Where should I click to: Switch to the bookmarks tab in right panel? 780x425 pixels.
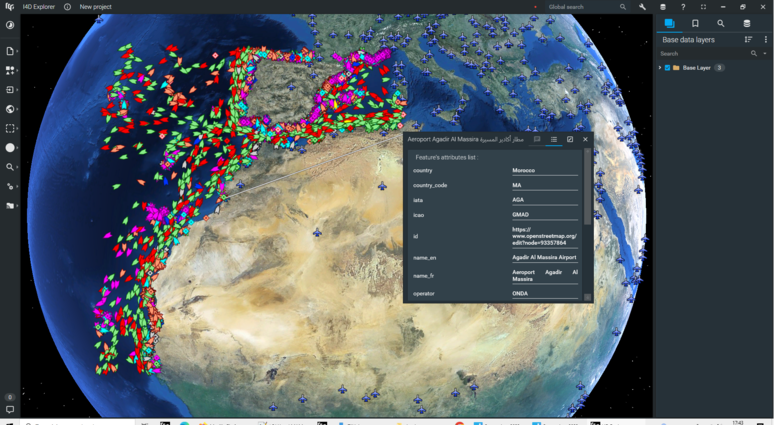695,23
